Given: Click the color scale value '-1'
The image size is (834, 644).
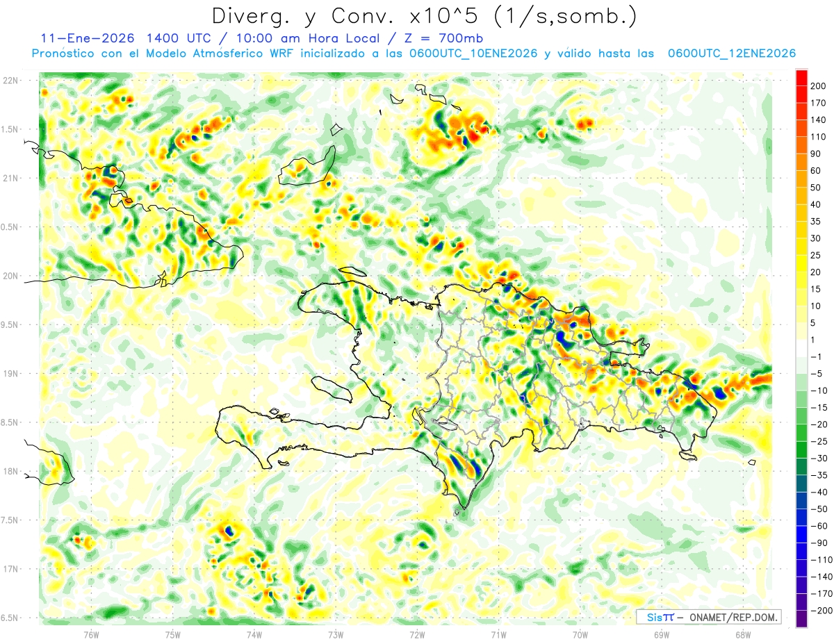Looking at the screenshot, I should [815, 357].
